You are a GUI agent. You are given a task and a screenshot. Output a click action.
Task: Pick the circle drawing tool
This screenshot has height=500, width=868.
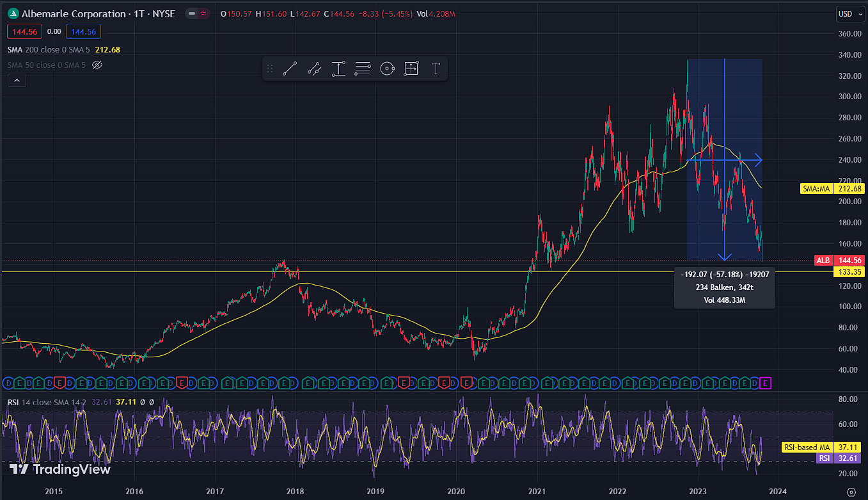[387, 69]
